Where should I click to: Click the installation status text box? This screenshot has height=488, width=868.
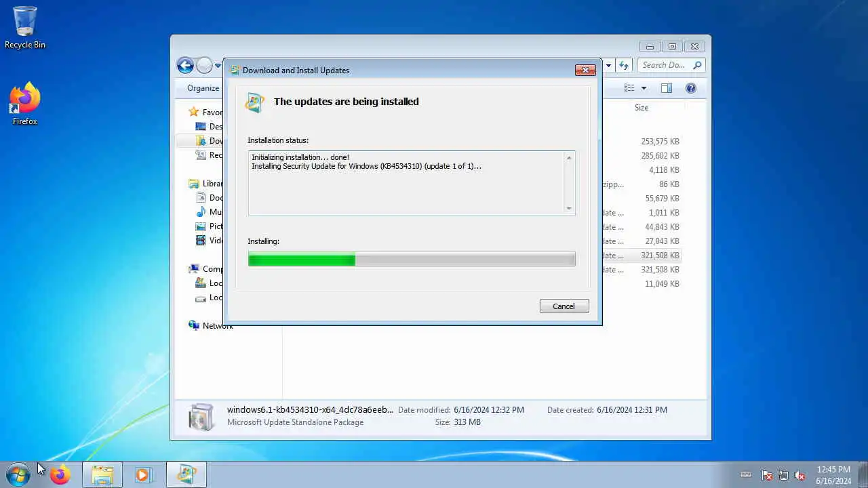[x=412, y=183]
